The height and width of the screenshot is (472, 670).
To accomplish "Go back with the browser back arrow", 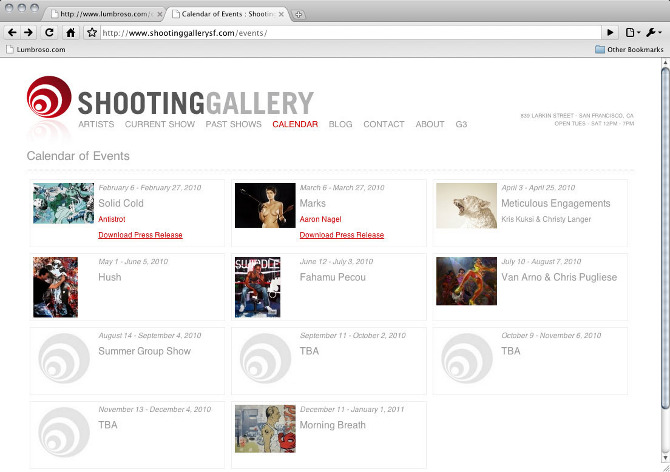I will point(12,32).
